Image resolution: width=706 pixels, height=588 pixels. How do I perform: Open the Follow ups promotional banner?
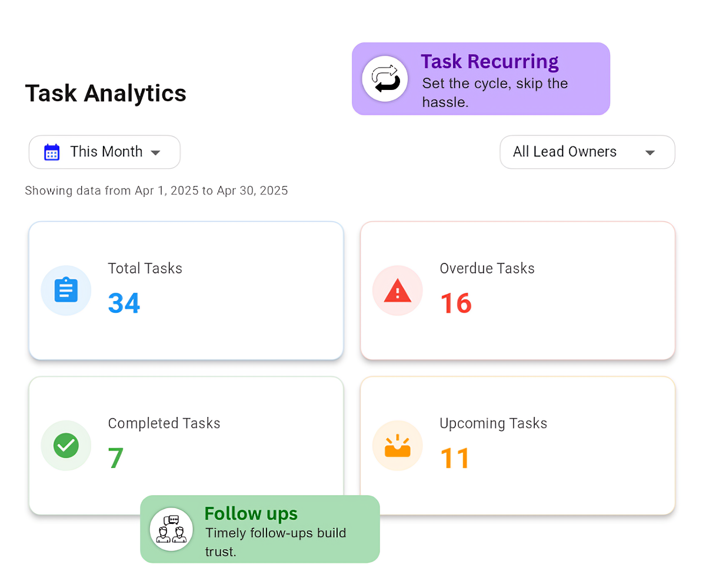(x=259, y=529)
